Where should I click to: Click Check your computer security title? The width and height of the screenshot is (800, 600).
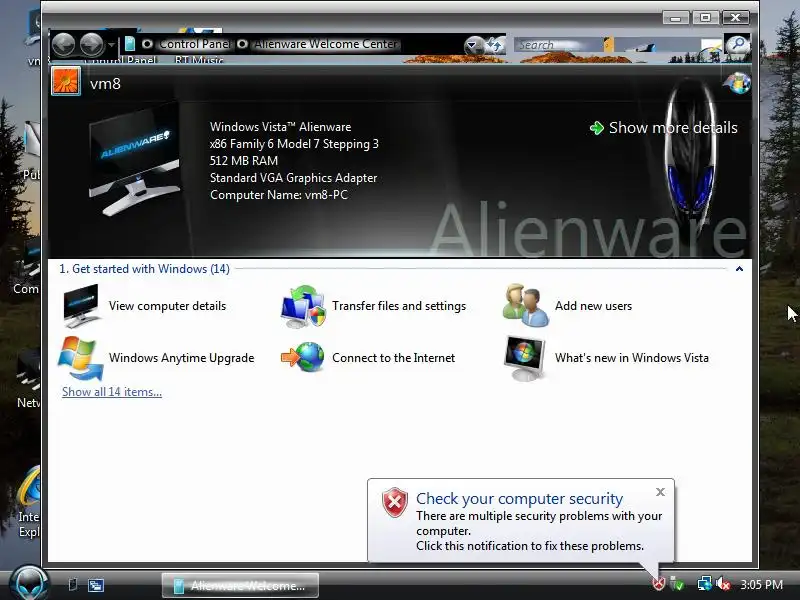pyautogui.click(x=519, y=498)
